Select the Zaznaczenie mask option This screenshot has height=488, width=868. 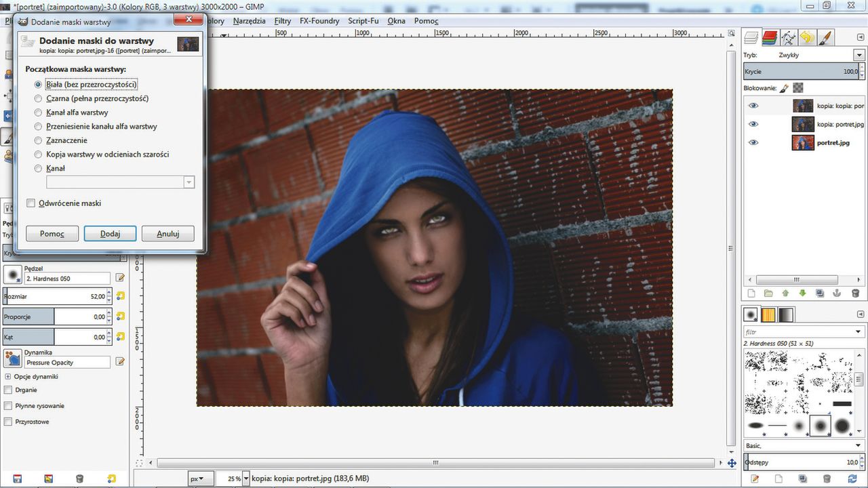coord(38,140)
